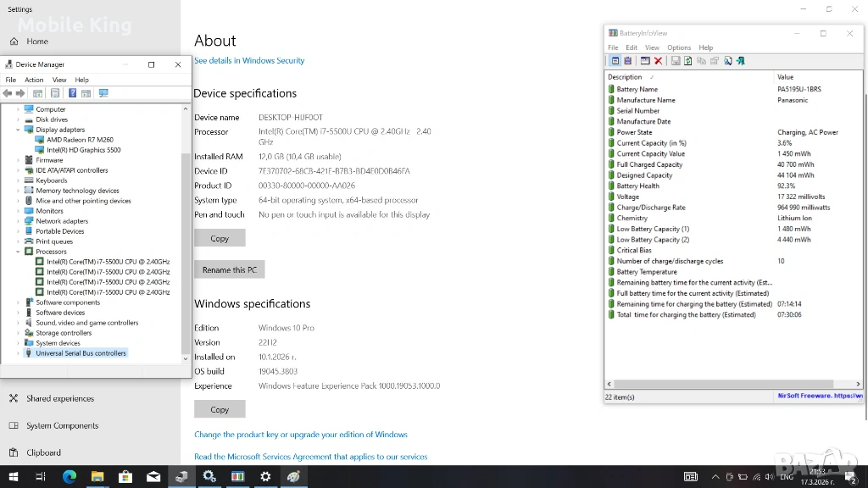
Task: Open the See details in Windows Security link
Action: click(x=249, y=61)
